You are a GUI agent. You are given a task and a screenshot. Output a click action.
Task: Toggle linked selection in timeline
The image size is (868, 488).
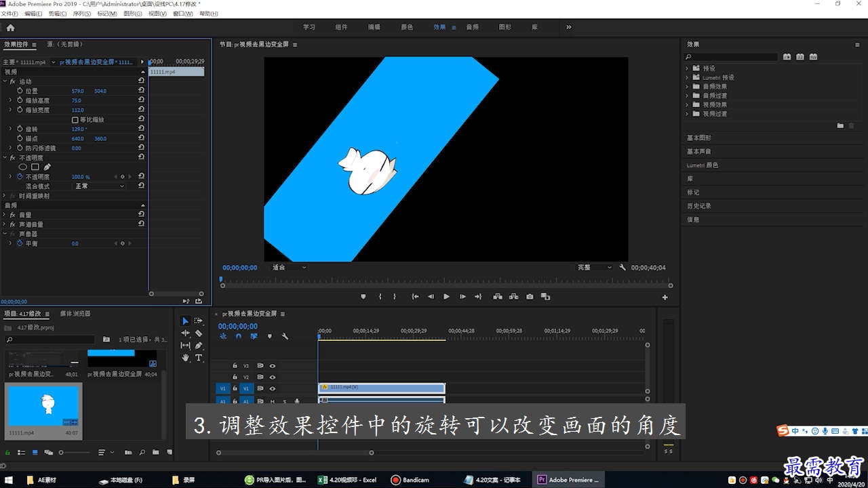(x=254, y=336)
